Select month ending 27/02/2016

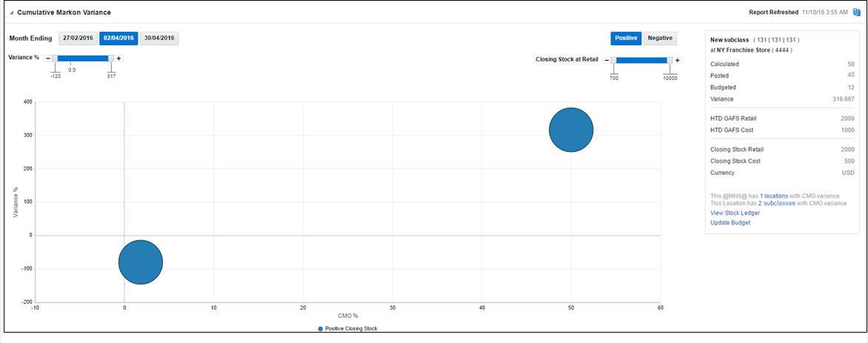pyautogui.click(x=78, y=39)
